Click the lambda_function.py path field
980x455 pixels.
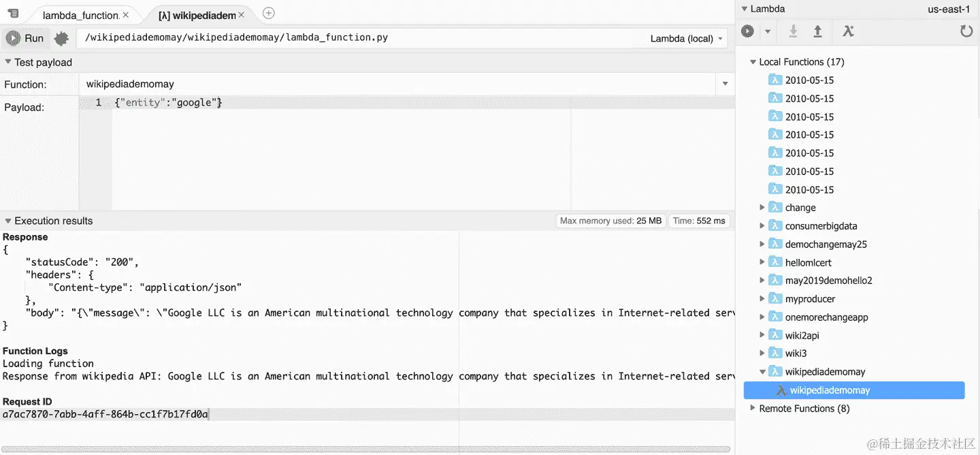(x=361, y=37)
